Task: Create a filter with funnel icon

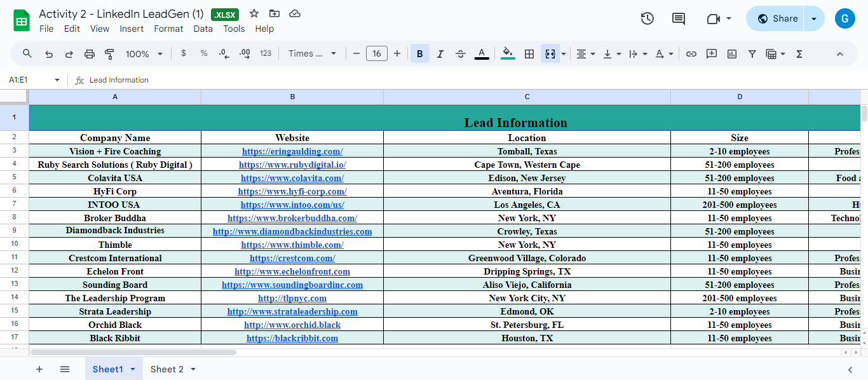Action: pos(752,54)
